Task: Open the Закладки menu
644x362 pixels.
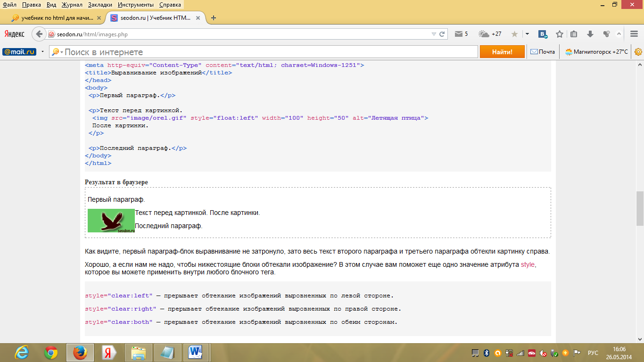Action: pos(100,5)
